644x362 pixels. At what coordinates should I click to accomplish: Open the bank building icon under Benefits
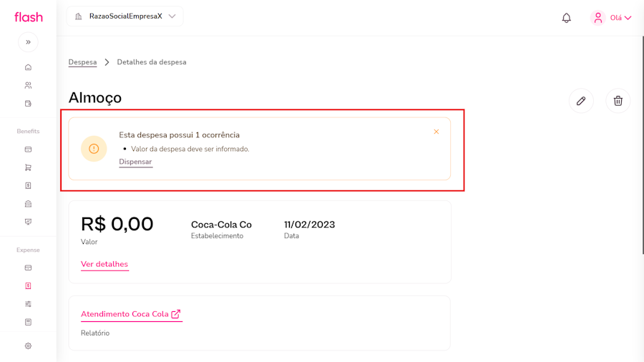click(28, 204)
